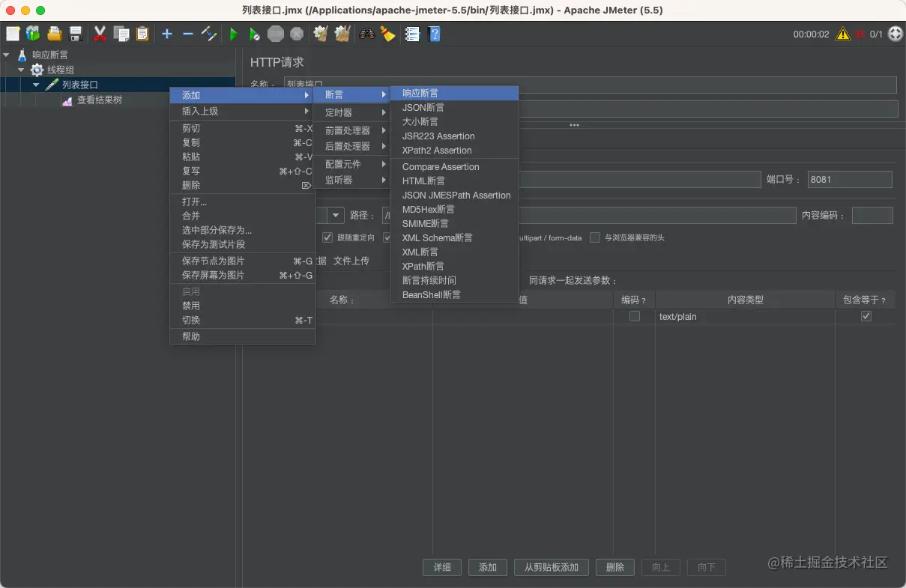This screenshot has width=906, height=588.
Task: Select 查看结果树 in the tree
Action: click(100, 100)
